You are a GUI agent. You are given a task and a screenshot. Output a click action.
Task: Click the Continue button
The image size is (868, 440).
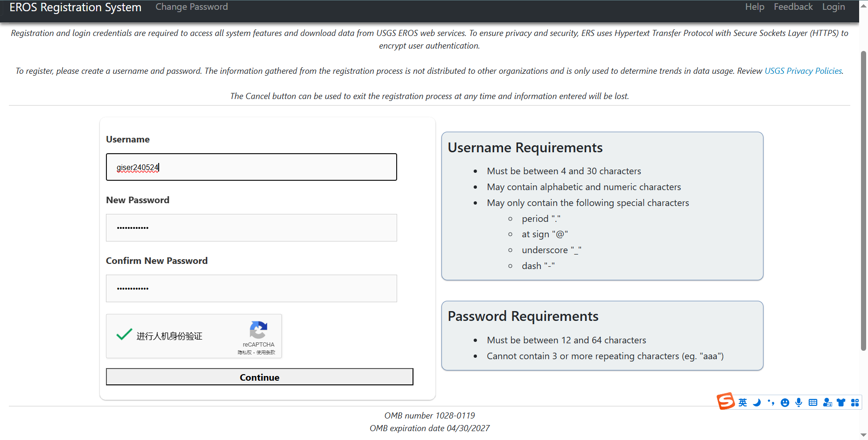(259, 377)
